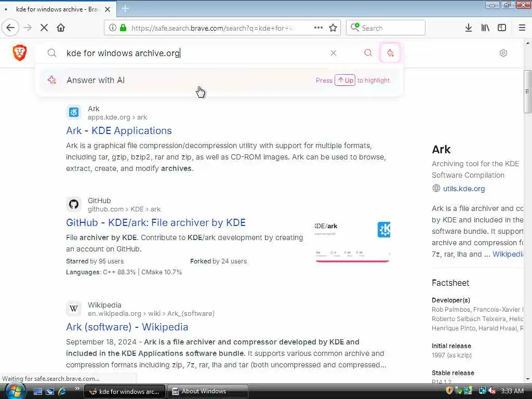The width and height of the screenshot is (532, 399).
Task: Launch Internet Explorer from quick launch
Action: [x=62, y=391]
